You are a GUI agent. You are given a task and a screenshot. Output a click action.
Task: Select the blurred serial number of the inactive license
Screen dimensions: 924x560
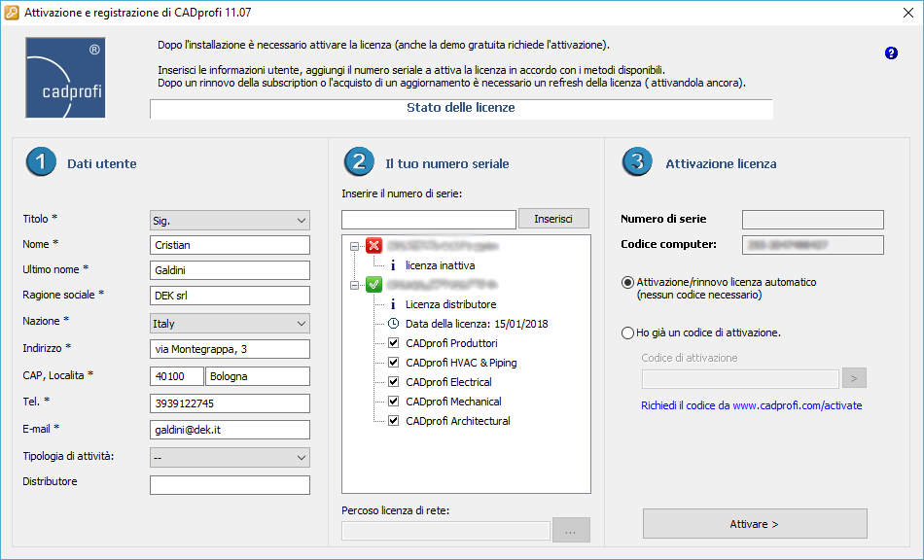[444, 246]
